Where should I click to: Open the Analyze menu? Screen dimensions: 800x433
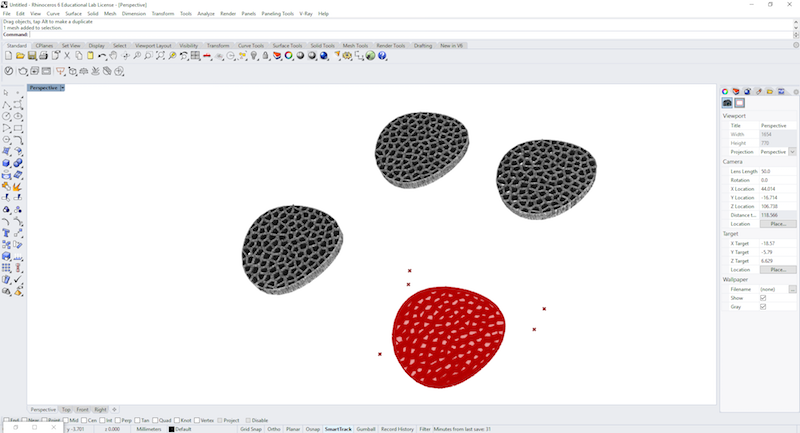pyautogui.click(x=206, y=14)
